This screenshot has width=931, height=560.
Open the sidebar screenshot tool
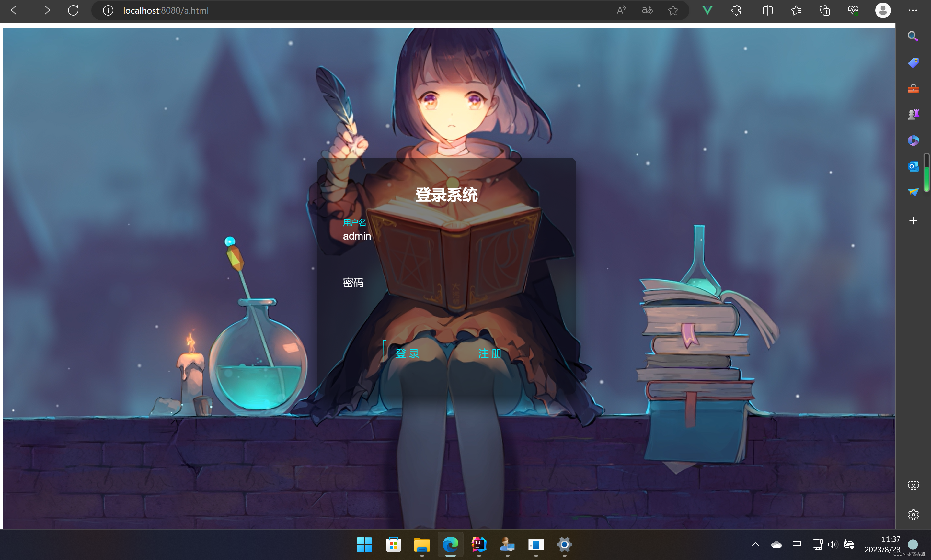tap(913, 485)
